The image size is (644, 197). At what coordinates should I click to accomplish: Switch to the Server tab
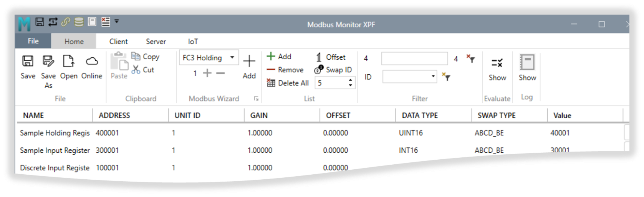156,41
